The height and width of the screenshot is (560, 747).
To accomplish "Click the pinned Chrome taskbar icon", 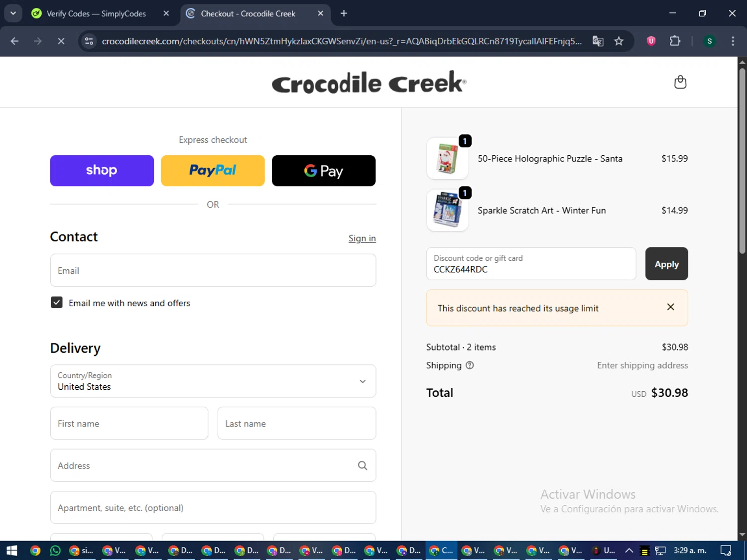I will click(x=35, y=551).
